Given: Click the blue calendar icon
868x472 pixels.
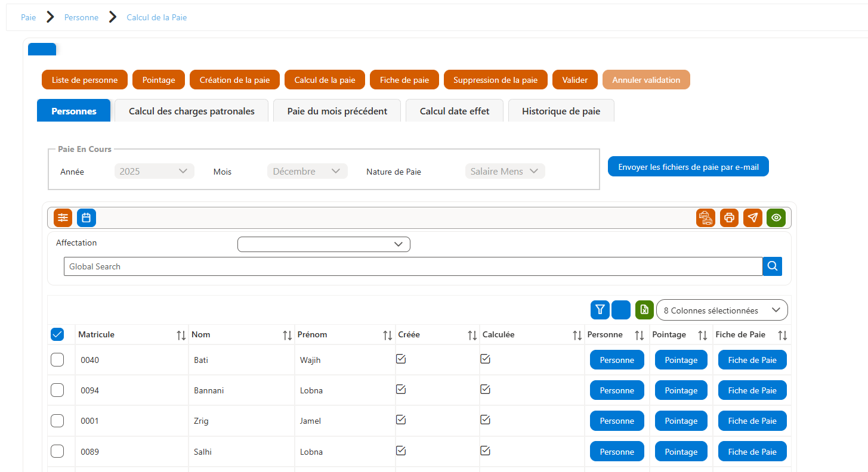Looking at the screenshot, I should point(87,218).
